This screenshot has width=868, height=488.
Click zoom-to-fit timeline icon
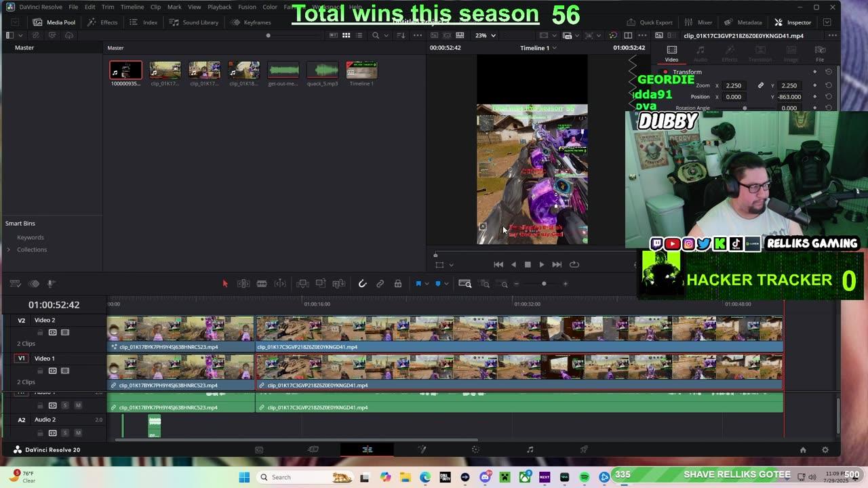point(465,284)
